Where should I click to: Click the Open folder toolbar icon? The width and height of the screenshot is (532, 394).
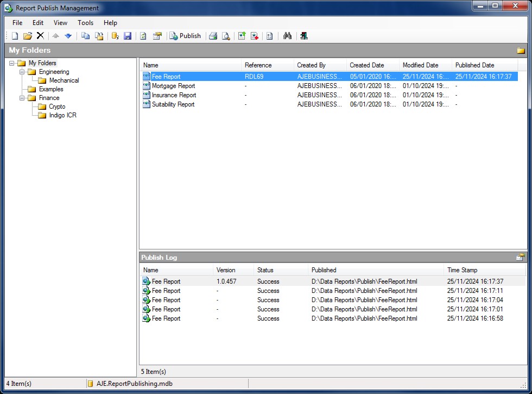[28, 36]
